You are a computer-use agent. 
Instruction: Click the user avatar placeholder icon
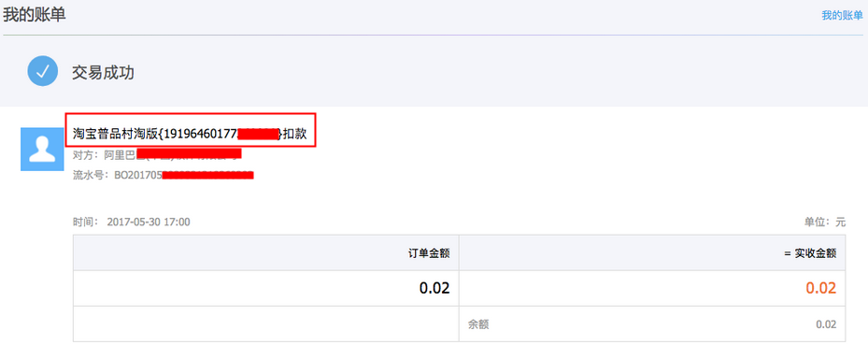[x=43, y=149]
